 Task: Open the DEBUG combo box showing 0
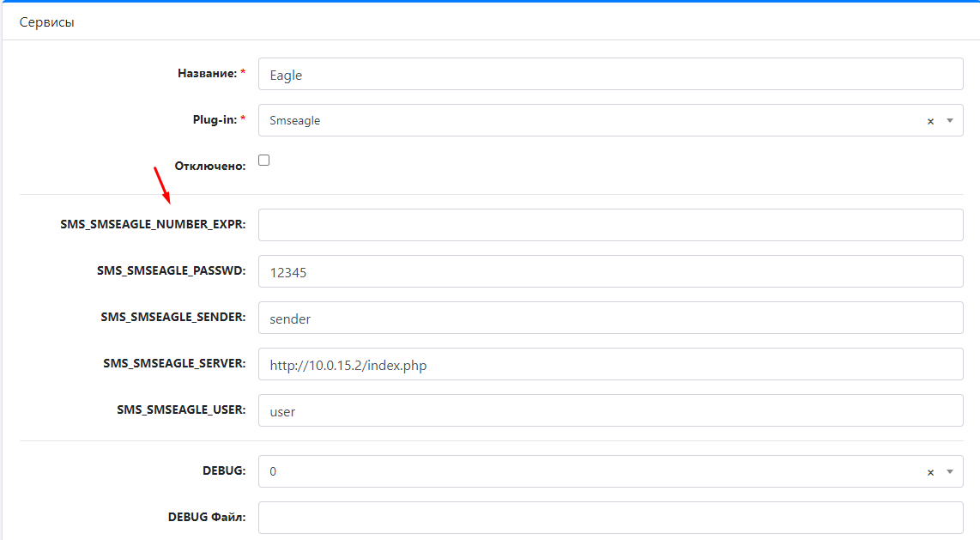(611, 471)
